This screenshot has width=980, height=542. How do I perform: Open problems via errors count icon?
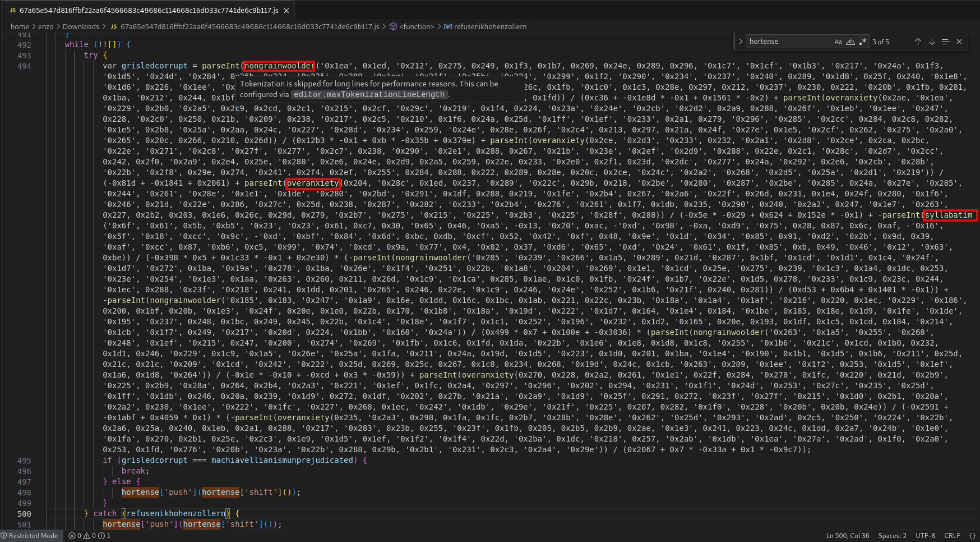[x=75, y=536]
